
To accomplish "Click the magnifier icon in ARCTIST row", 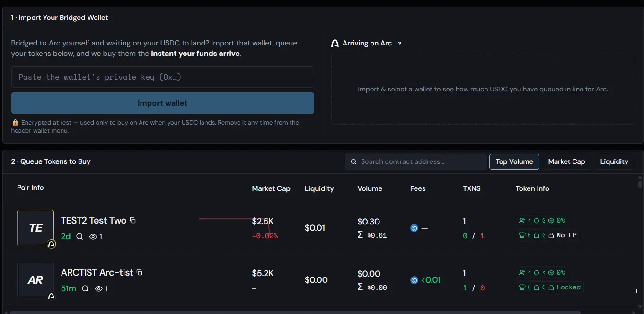I will (x=85, y=288).
